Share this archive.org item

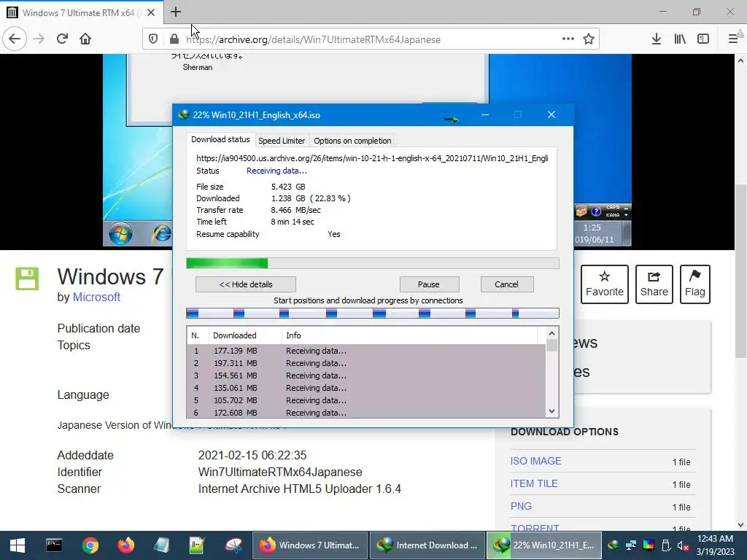pos(654,284)
